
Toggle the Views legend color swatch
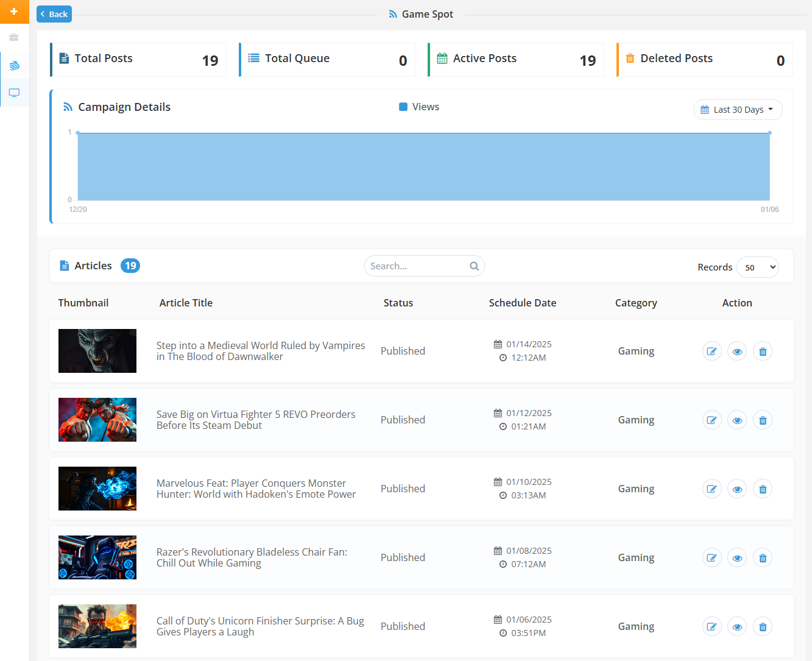(403, 107)
